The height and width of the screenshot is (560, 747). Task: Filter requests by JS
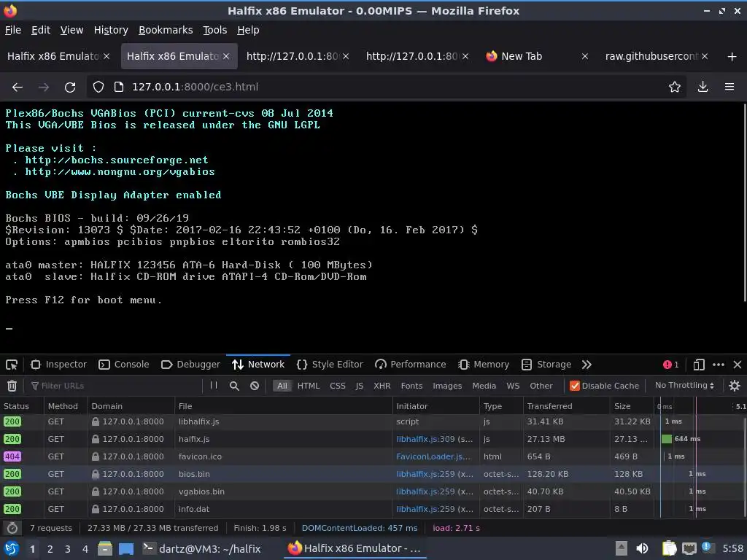pos(359,386)
